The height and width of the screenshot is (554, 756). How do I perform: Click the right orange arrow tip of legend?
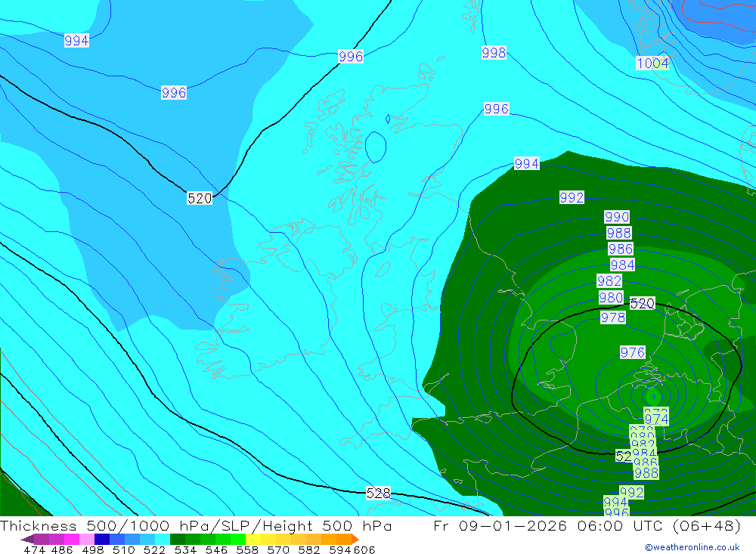[355, 539]
